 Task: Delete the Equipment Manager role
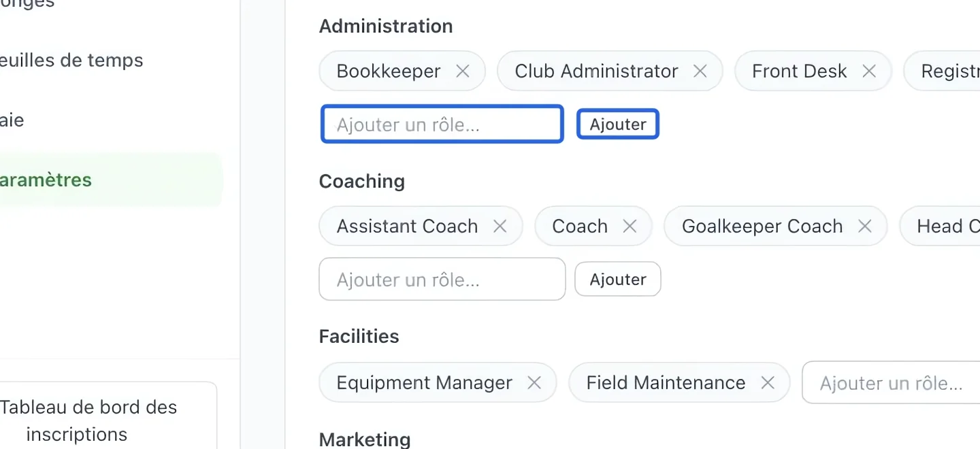tap(534, 382)
